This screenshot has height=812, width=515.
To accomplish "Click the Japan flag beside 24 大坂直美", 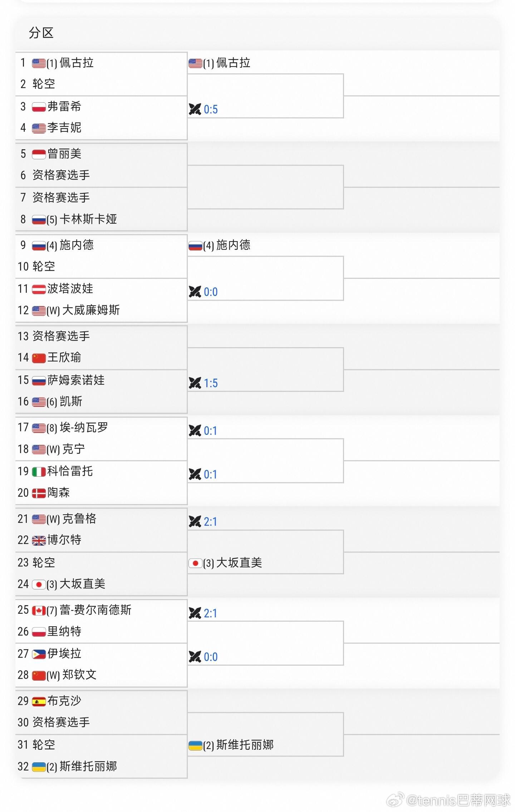I will (x=39, y=584).
